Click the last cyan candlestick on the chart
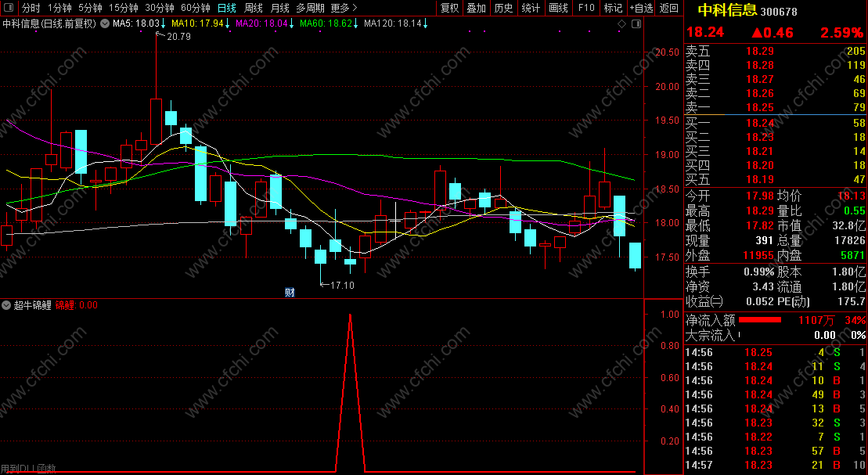The height and width of the screenshot is (475, 868). [635, 255]
